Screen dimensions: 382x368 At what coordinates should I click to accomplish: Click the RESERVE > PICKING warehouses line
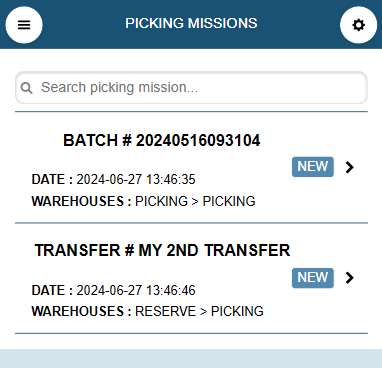pyautogui.click(x=199, y=311)
